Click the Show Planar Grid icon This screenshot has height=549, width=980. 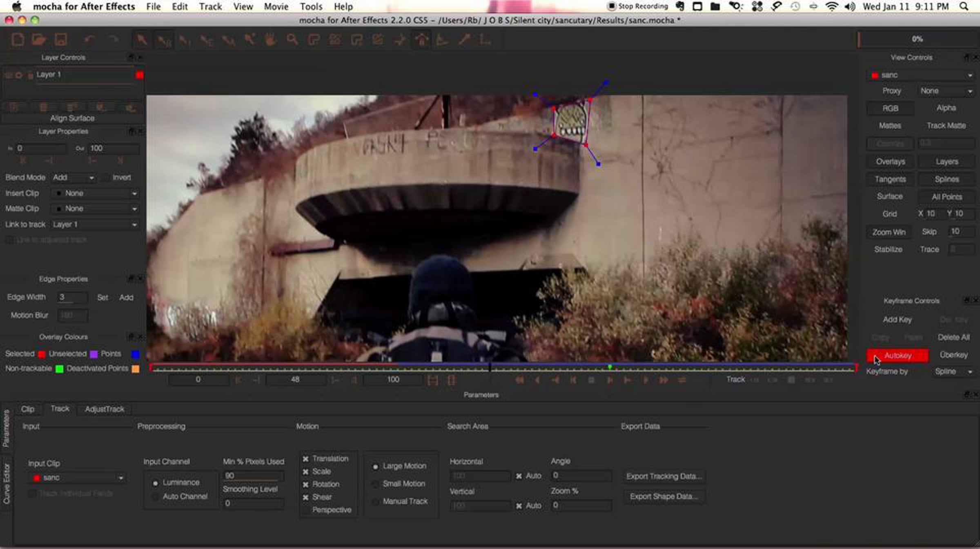[x=443, y=40]
